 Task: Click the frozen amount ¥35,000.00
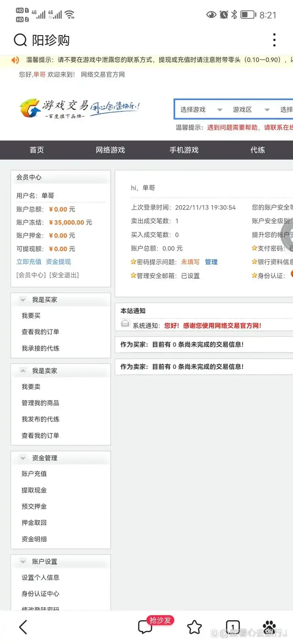click(x=67, y=222)
